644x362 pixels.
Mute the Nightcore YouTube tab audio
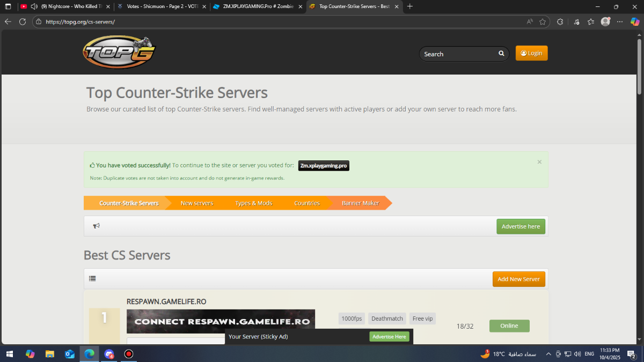[34, 6]
